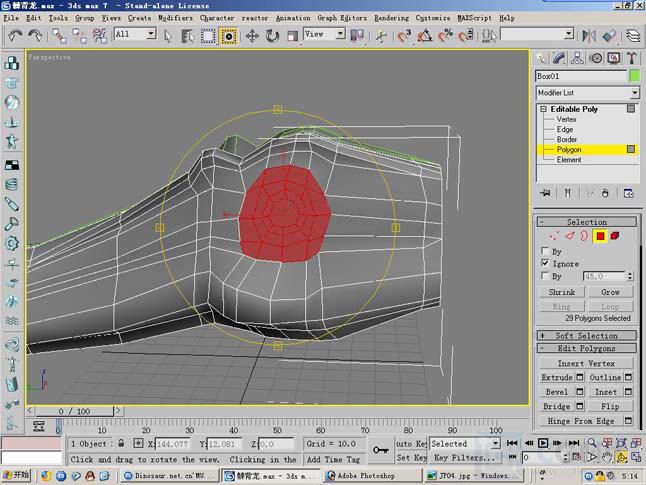Open Select by Name tool
Screen dimensions: 646x485
(x=188, y=36)
